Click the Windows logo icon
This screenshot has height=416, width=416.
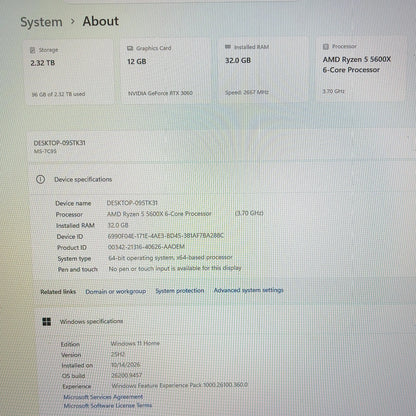click(47, 322)
